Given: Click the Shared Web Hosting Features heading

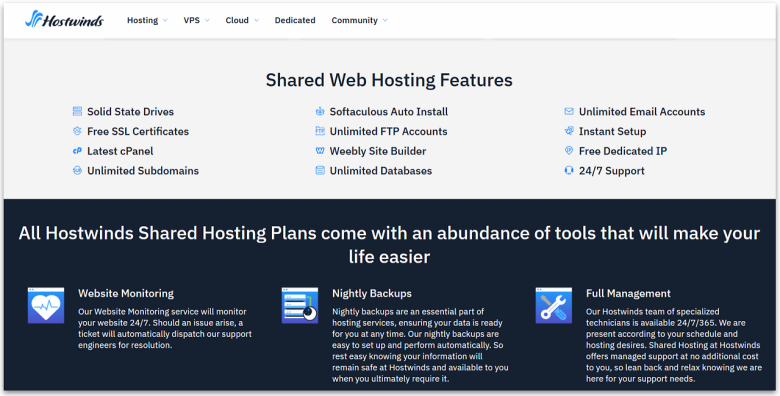Looking at the screenshot, I should (x=389, y=80).
